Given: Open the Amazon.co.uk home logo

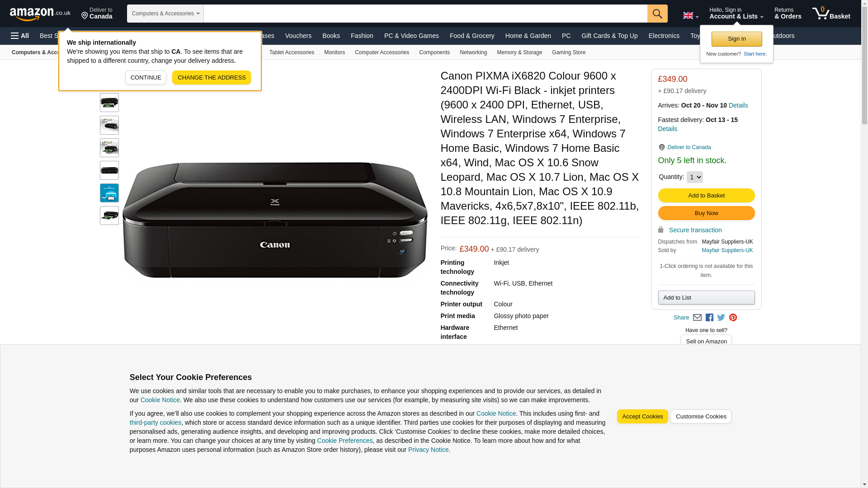Looking at the screenshot, I should coord(40,14).
